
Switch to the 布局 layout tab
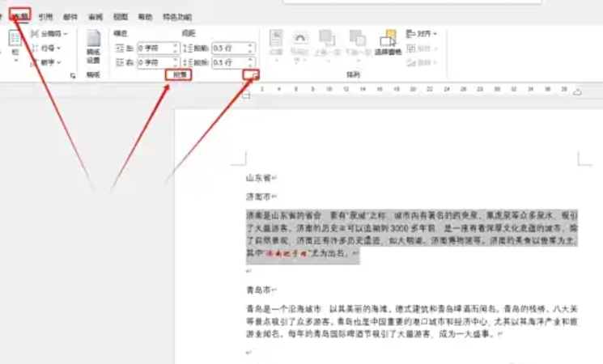[20, 16]
